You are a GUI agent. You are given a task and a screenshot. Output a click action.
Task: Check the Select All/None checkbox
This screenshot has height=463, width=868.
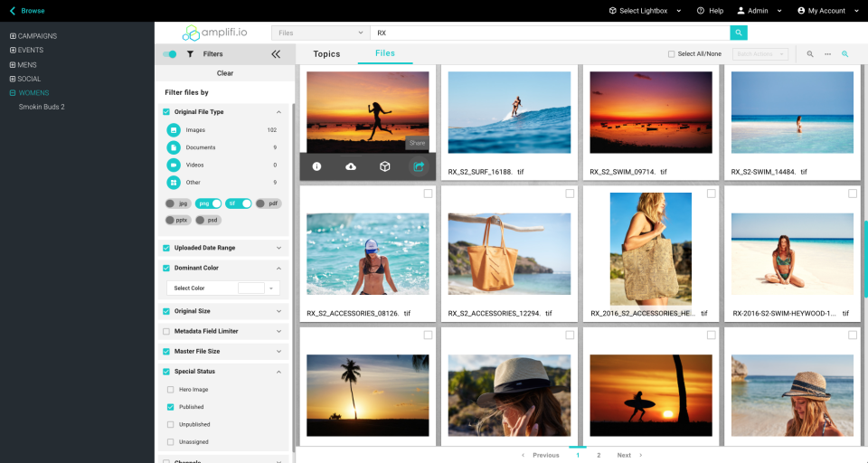pyautogui.click(x=671, y=54)
